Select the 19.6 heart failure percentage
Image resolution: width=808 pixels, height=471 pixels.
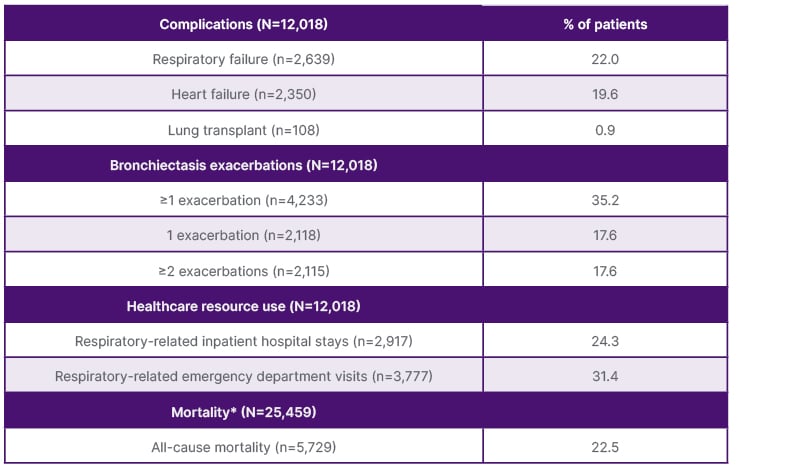click(604, 94)
